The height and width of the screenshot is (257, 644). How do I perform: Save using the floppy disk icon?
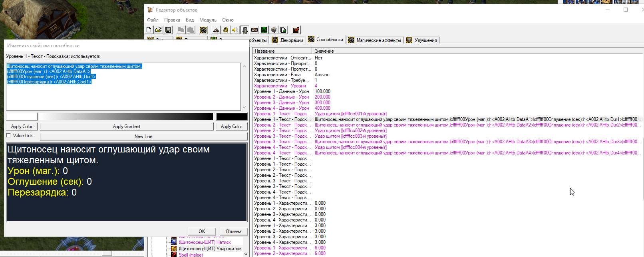[x=168, y=30]
